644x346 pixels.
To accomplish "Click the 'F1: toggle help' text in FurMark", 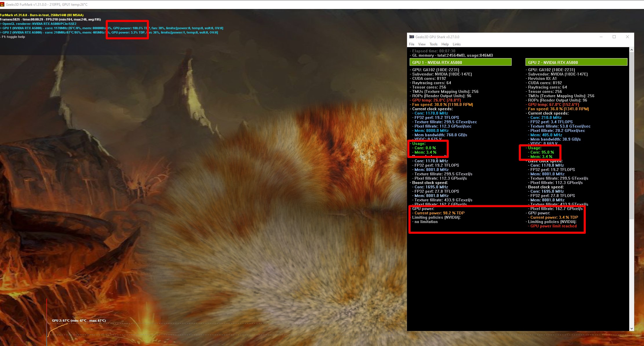I will (13, 37).
